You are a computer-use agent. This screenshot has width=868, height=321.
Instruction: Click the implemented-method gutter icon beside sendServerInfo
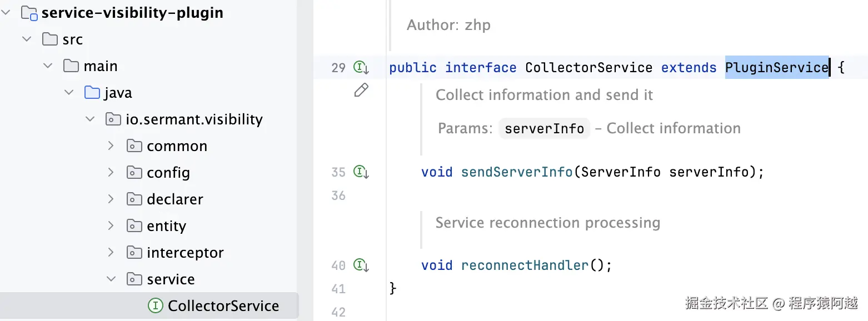coord(361,172)
